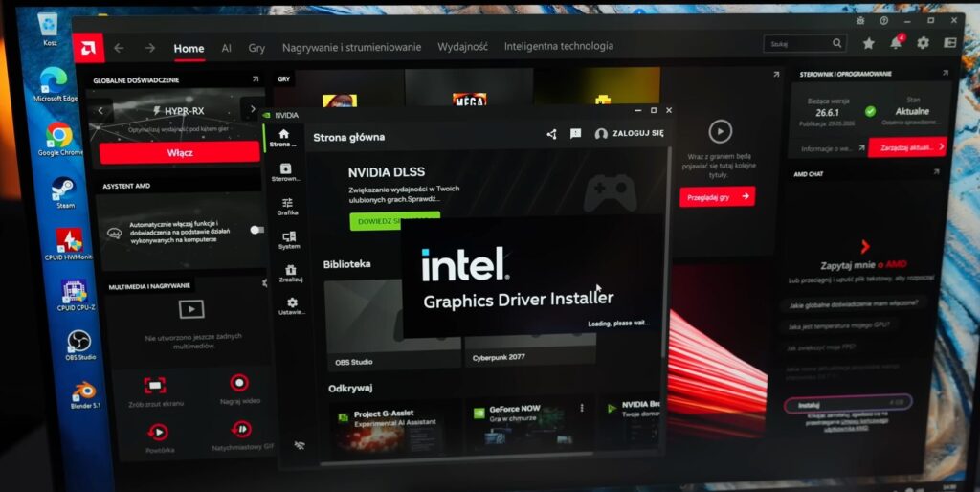Launch Microsoft Edge from the desktop
Screen dimensions: 980x492
(x=55, y=84)
